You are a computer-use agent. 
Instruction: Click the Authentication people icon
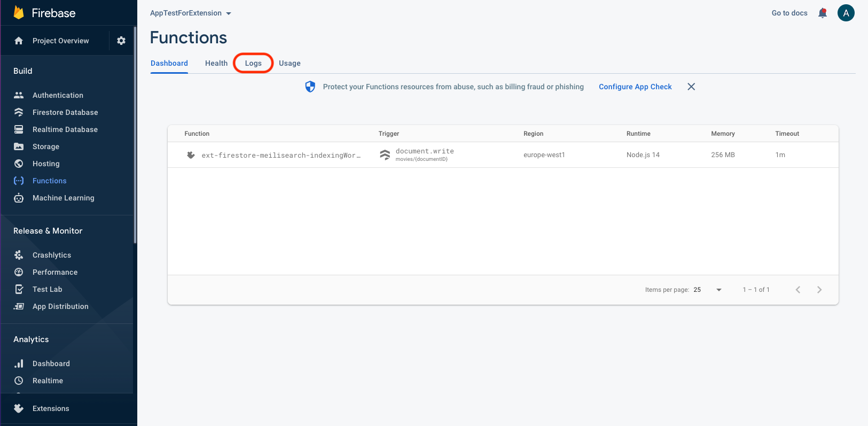click(19, 95)
